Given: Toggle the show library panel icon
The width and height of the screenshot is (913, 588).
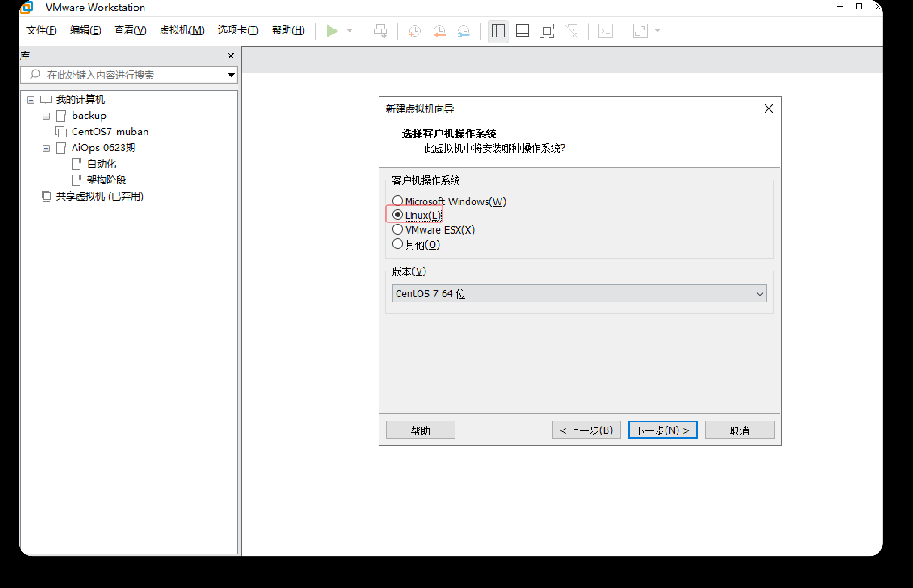Looking at the screenshot, I should (498, 31).
